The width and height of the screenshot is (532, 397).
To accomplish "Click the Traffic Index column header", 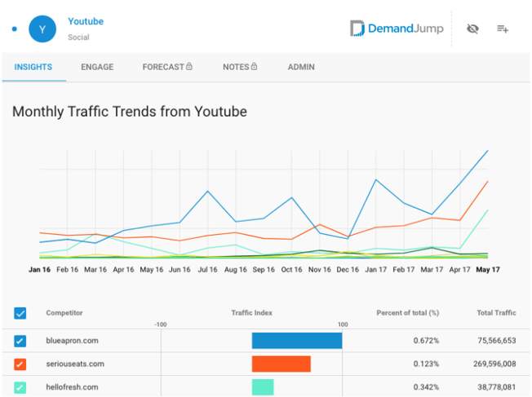I will coord(252,313).
